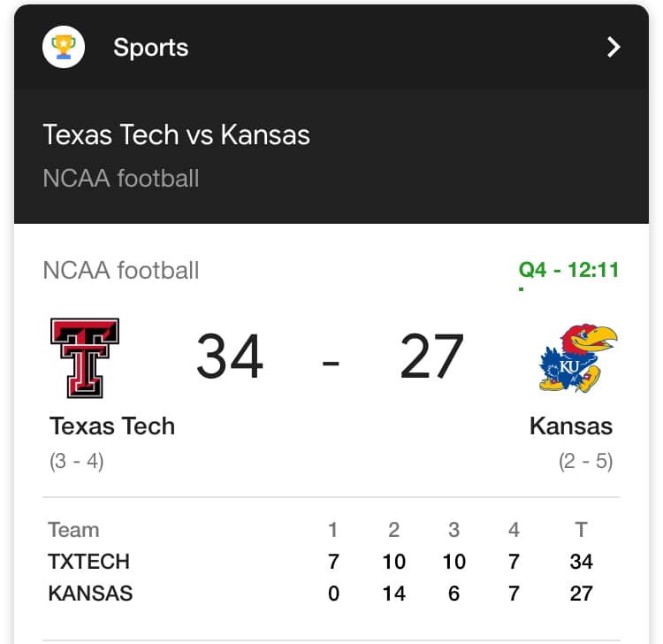Click the Team column header
663x644 pixels.
coord(74,530)
